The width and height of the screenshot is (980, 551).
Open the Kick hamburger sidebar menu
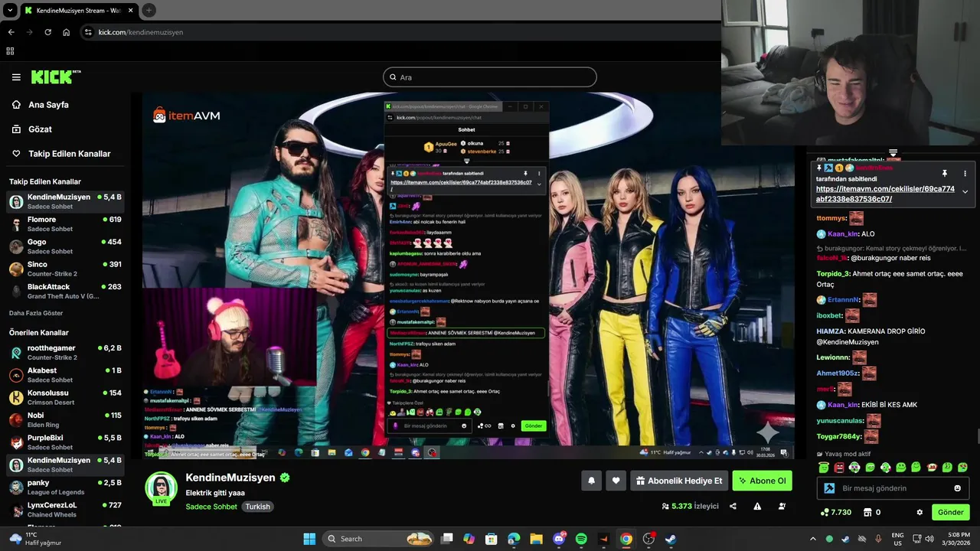16,77
